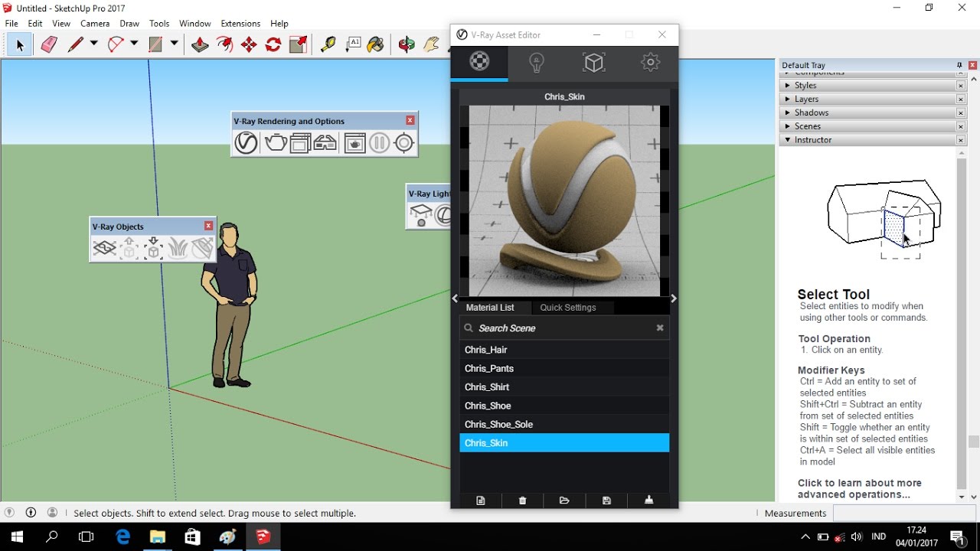Start V-Ray interactive render in viewport icon
This screenshot has width=980, height=551.
coord(354,143)
